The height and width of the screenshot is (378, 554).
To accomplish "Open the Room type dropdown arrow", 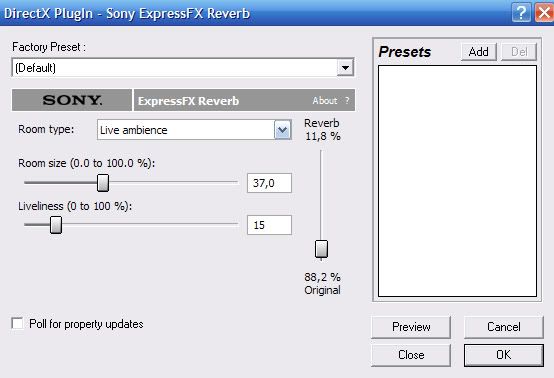I will [x=282, y=130].
